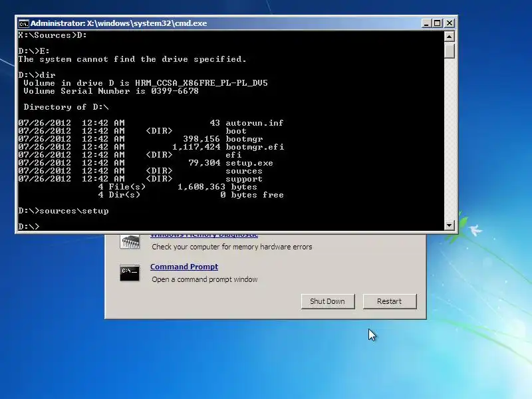Click the Windows Memory Diagnostic chip icon

click(x=130, y=242)
